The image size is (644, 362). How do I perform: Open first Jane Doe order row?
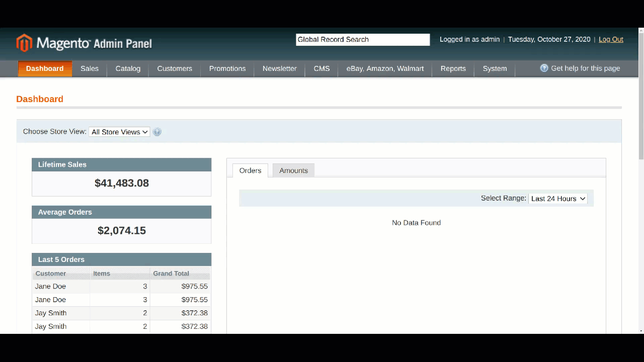[x=121, y=287]
